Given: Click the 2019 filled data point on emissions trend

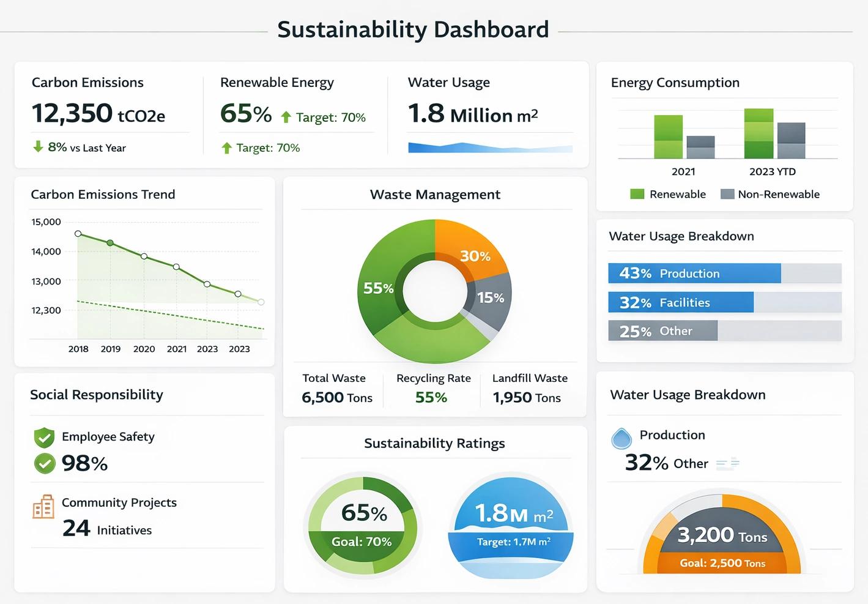Looking at the screenshot, I should (x=110, y=243).
